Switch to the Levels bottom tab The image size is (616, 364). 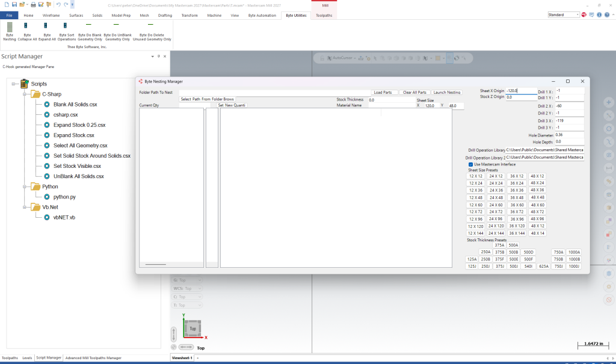[27, 357]
